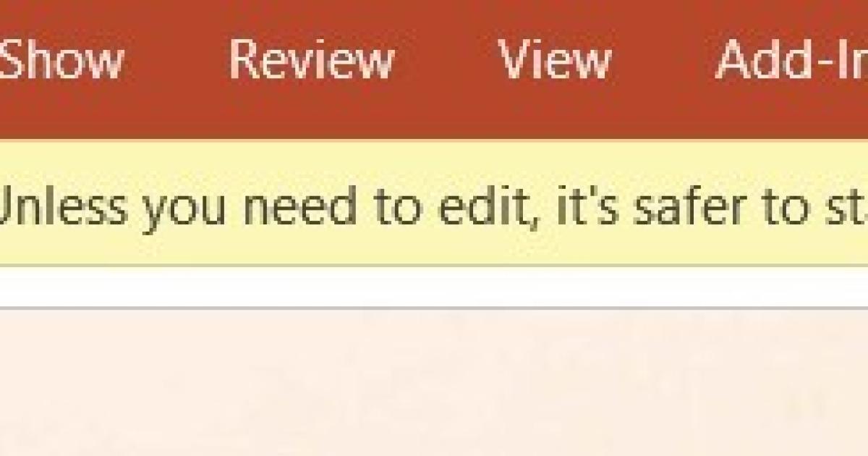Select the Add-Ins ribbon tab
The image size is (868, 456).
pyautogui.click(x=791, y=59)
